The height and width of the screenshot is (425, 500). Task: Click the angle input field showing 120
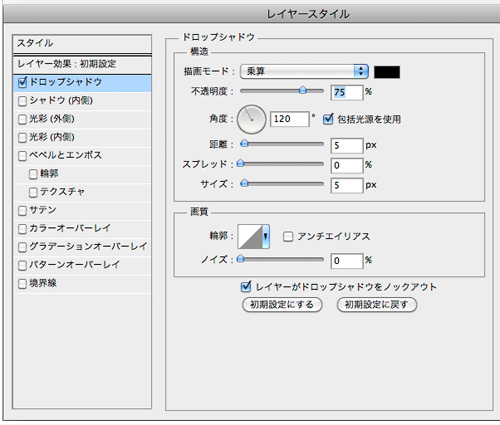click(289, 119)
